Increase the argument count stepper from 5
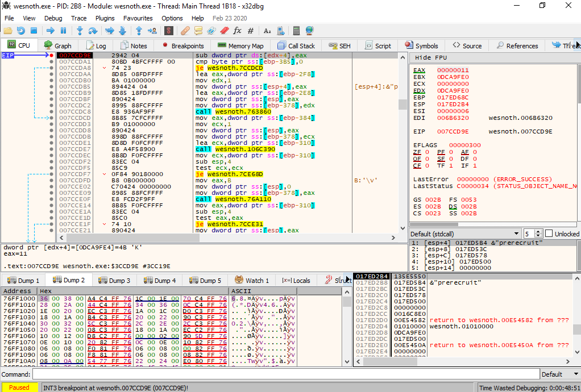The width and height of the screenshot is (581, 392). coord(539,232)
